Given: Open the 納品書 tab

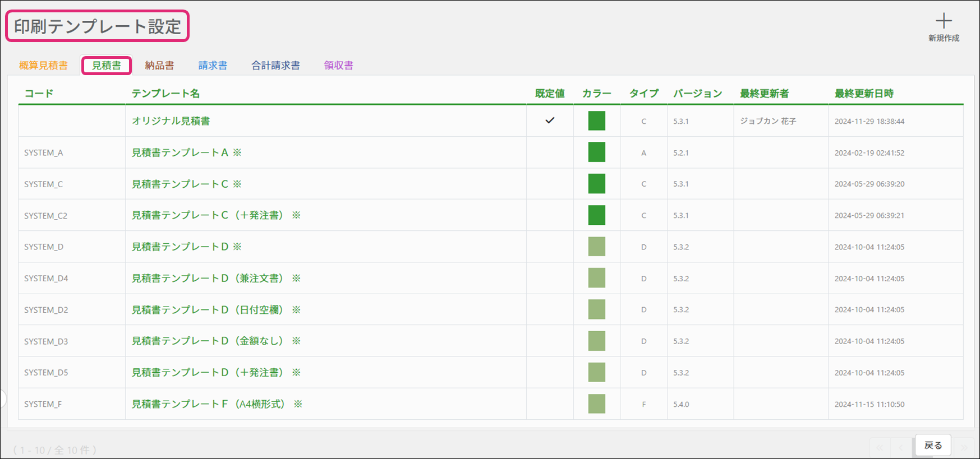Looking at the screenshot, I should tap(159, 66).
